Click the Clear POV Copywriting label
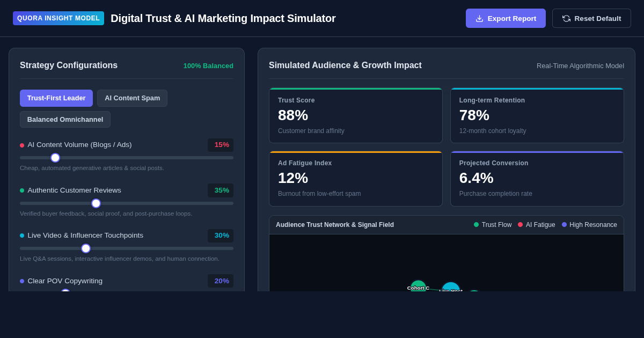644x338 pixels. coord(65,281)
